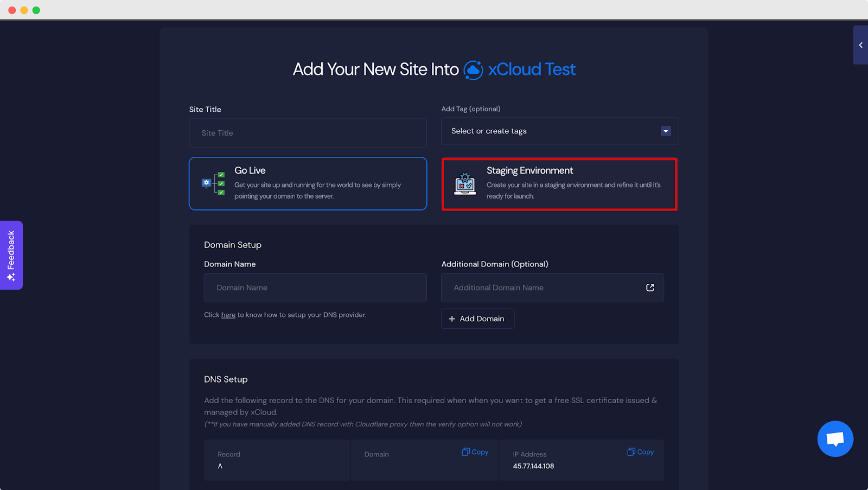Screen dimensions: 868x490
Task: Copy the IP Address value
Action: [641, 452]
